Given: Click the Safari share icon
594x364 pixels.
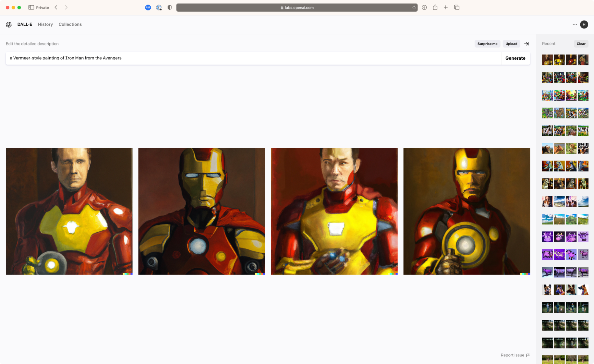Looking at the screenshot, I should [435, 7].
